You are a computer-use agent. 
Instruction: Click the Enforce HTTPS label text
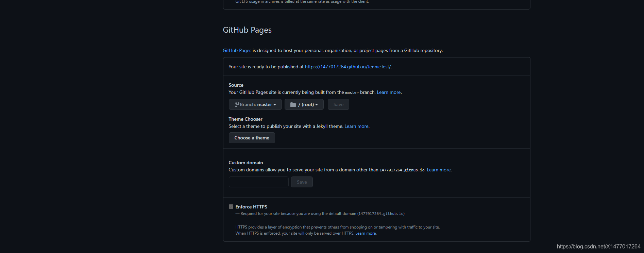click(251, 207)
